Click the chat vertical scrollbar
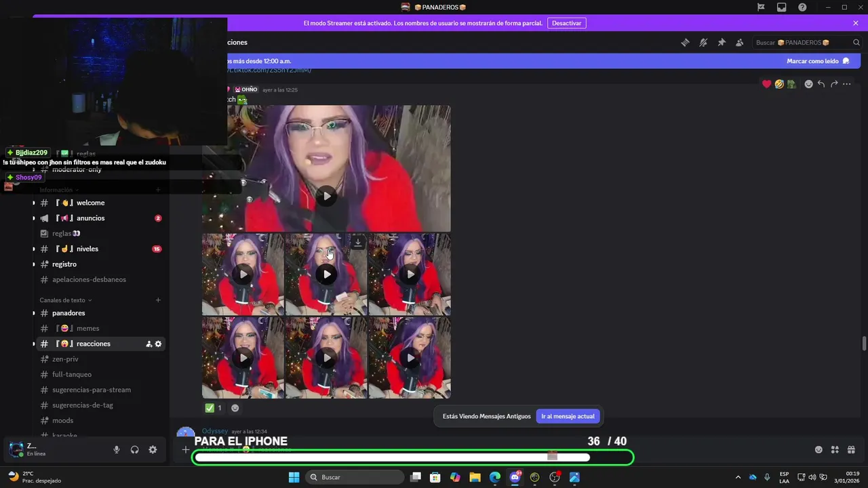This screenshot has height=488, width=868. pos(863,344)
